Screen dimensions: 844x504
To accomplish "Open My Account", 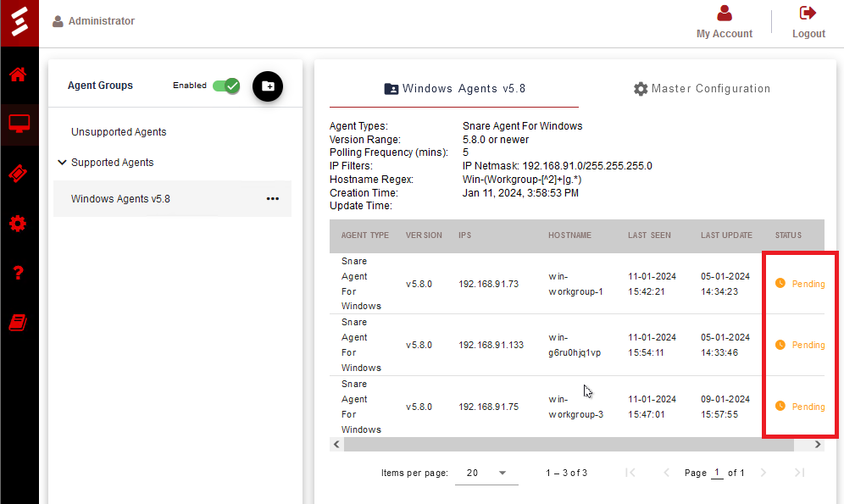I will click(x=724, y=21).
